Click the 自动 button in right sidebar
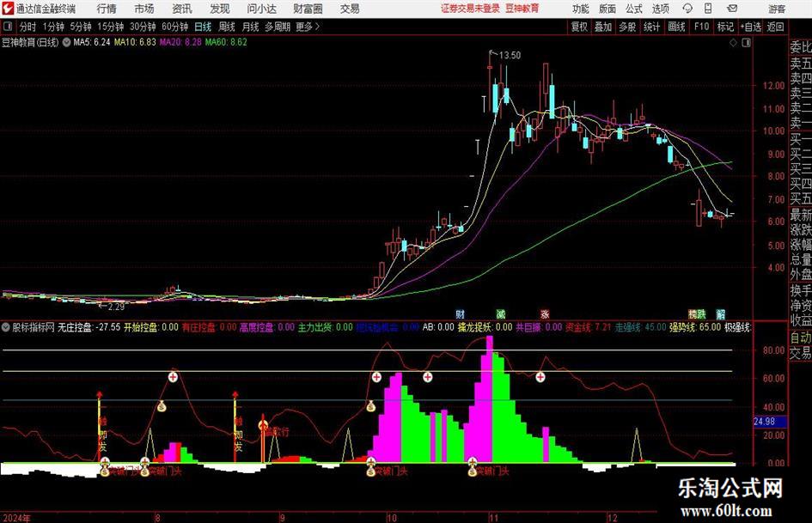The width and height of the screenshot is (812, 523). [x=801, y=338]
